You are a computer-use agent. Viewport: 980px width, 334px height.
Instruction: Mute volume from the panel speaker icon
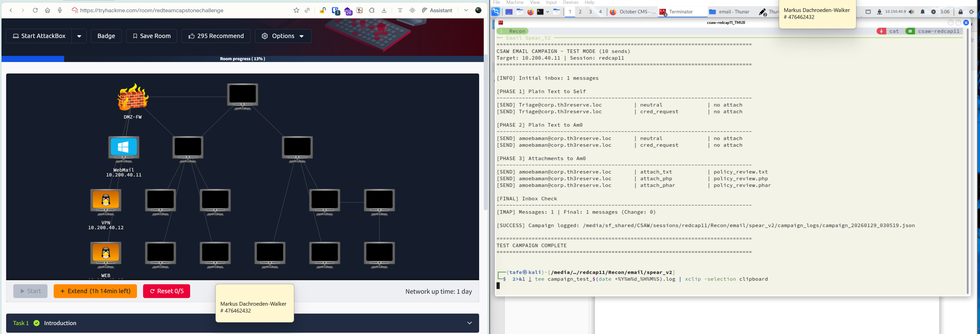click(912, 12)
